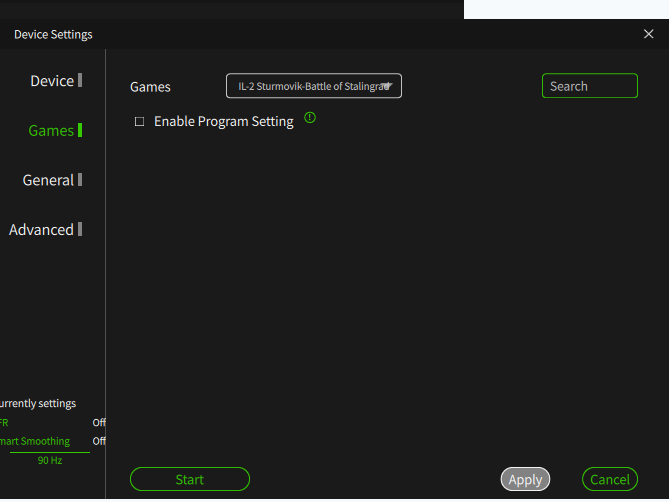Click the 90 Hz refresh rate indicator

click(50, 461)
